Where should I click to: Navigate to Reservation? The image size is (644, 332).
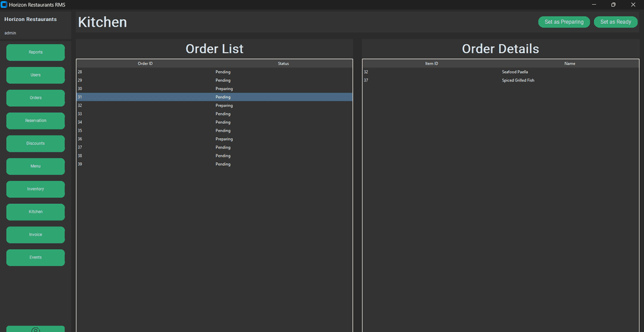point(35,120)
